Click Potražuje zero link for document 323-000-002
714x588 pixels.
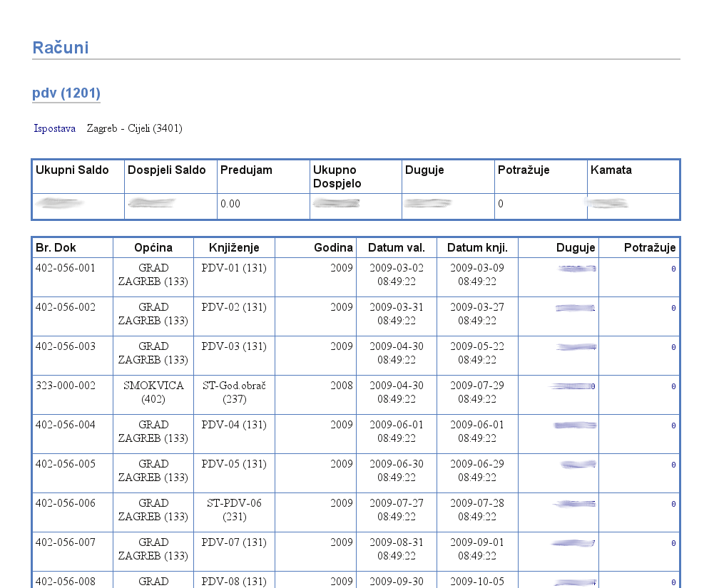[x=673, y=387]
